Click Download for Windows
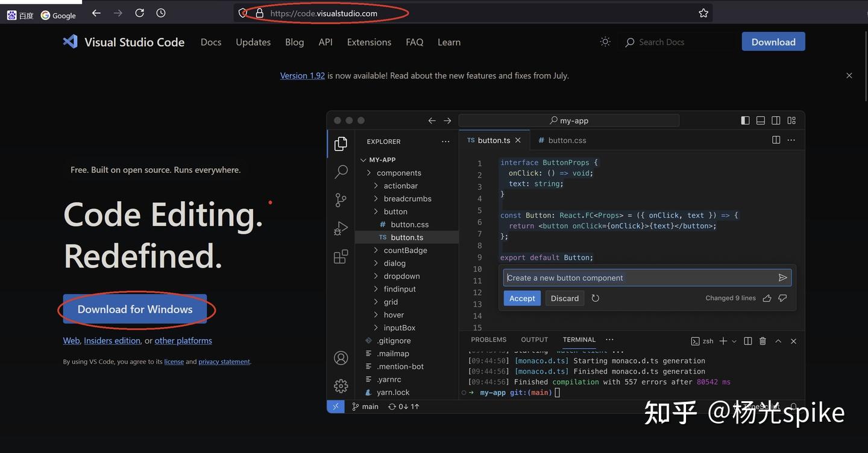Image resolution: width=868 pixels, height=453 pixels. pyautogui.click(x=134, y=308)
